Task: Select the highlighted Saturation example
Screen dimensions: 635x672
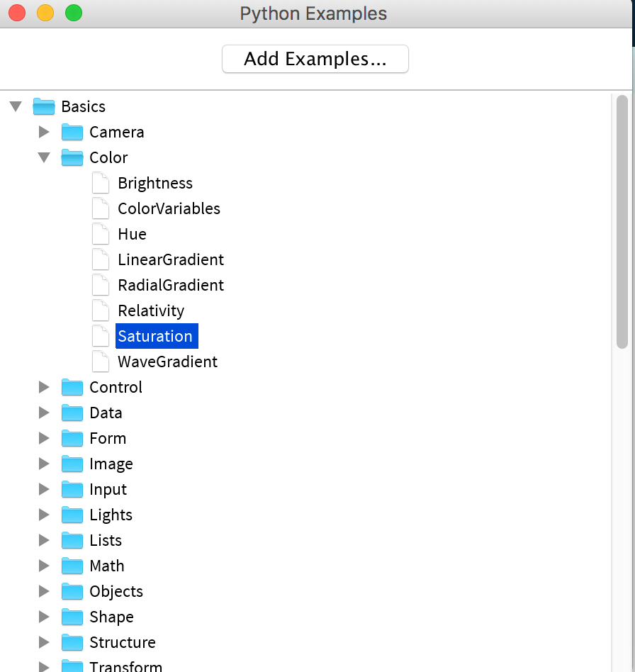Action: [x=157, y=336]
